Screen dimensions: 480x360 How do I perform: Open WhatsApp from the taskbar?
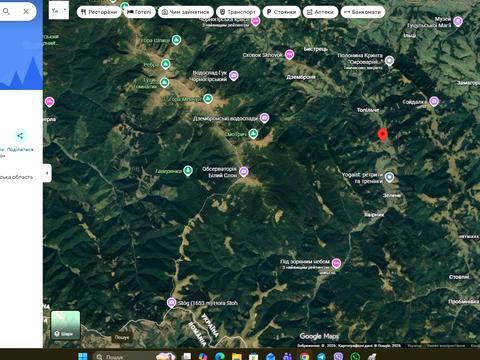(x=355, y=356)
